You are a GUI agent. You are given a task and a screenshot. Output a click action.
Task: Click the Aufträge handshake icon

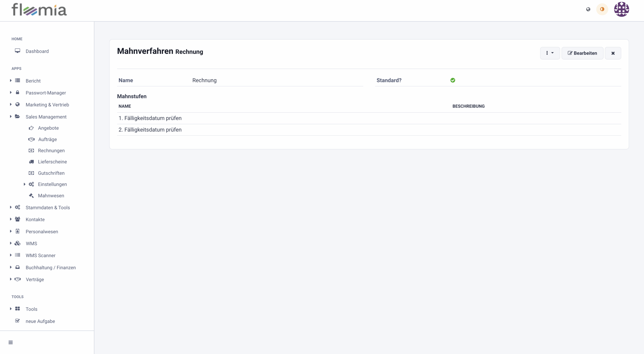31,139
